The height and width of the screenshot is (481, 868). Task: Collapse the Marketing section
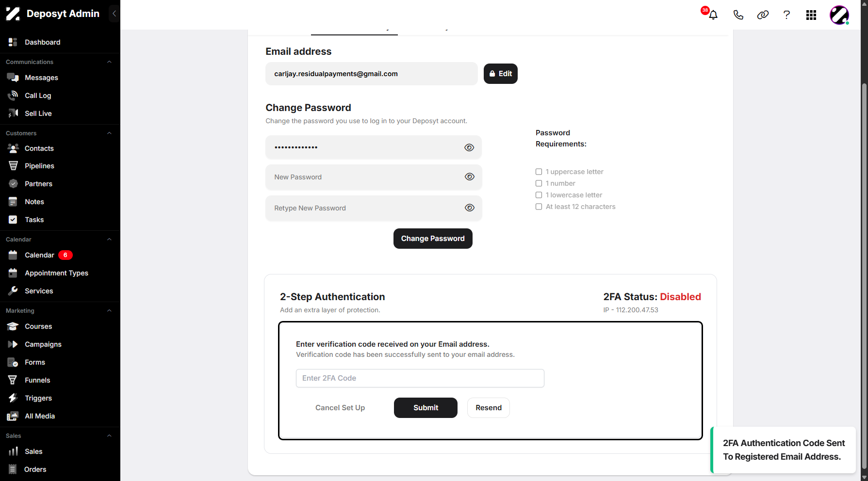pyautogui.click(x=109, y=311)
